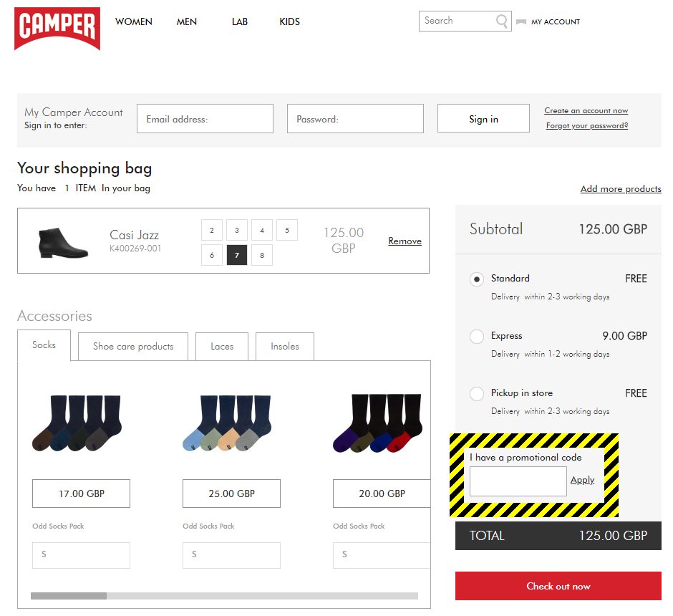Click the accessories horizontal scrollbar thumb
The height and width of the screenshot is (616, 673).
pyautogui.click(x=69, y=596)
